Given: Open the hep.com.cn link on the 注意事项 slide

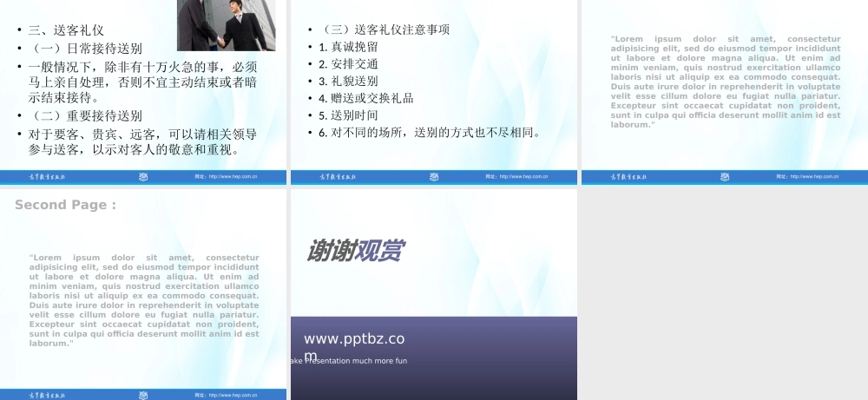Looking at the screenshot, I should click(516, 177).
